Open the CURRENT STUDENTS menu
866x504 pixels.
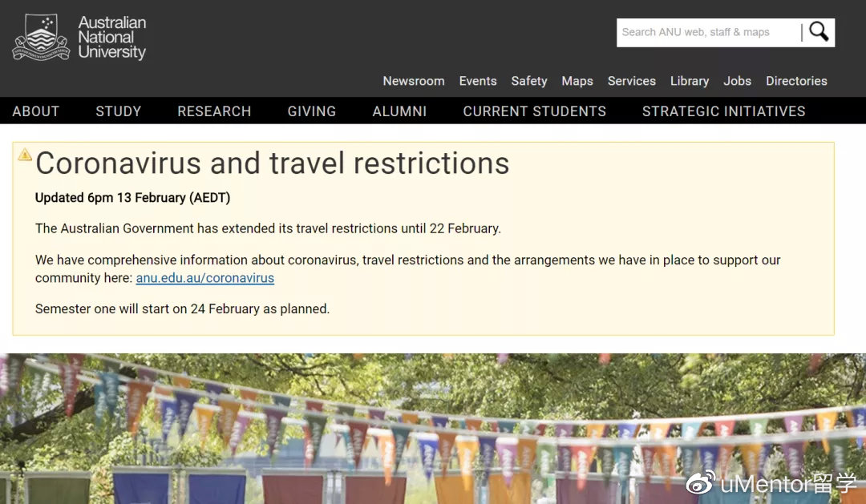[x=534, y=111]
